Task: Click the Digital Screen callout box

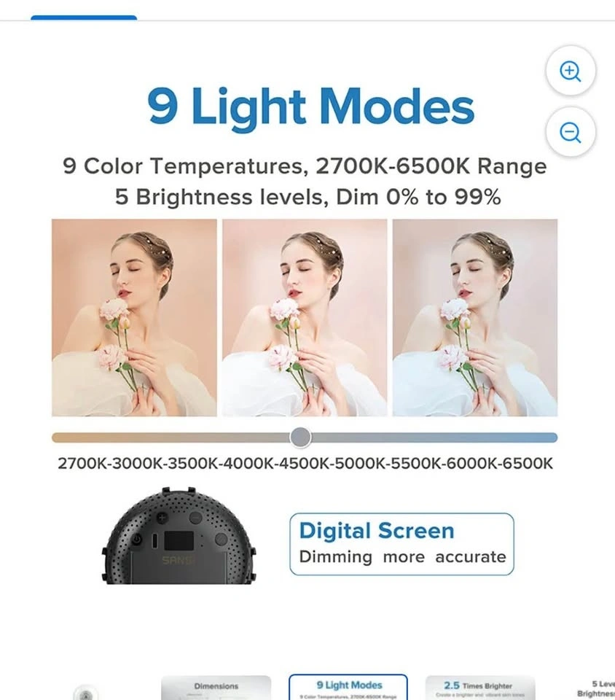Action: point(401,544)
